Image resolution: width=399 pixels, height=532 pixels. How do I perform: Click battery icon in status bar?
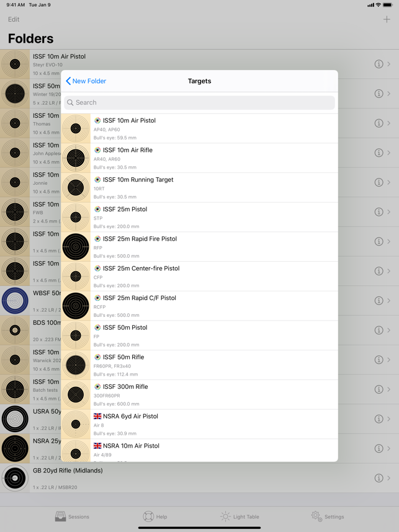tap(388, 5)
